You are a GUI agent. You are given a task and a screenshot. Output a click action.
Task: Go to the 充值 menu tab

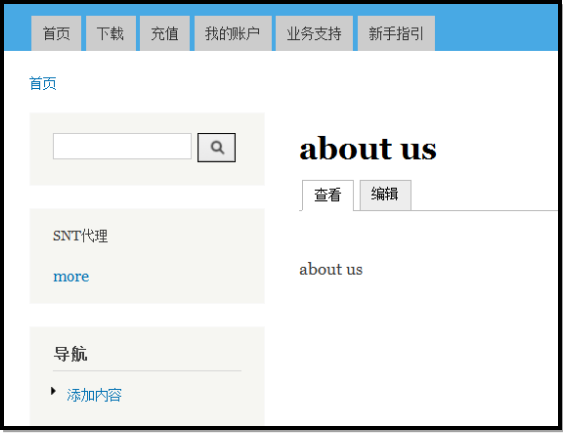(x=165, y=33)
